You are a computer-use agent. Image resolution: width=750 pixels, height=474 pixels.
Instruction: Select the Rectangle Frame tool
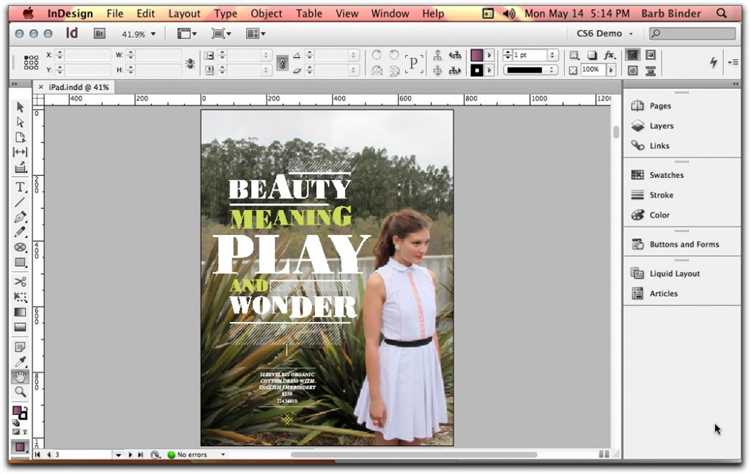[x=20, y=247]
